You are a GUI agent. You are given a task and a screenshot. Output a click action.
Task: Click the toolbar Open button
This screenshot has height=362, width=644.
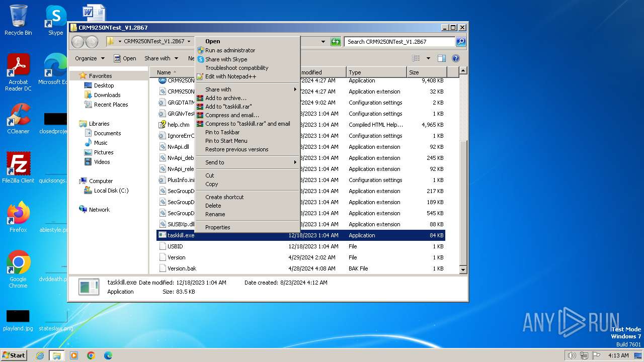point(125,58)
